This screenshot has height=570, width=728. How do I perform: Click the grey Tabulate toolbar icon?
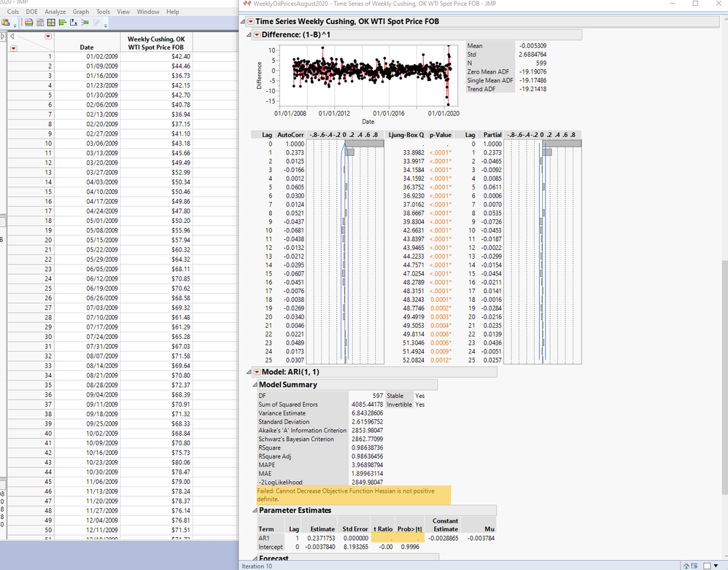40,23
